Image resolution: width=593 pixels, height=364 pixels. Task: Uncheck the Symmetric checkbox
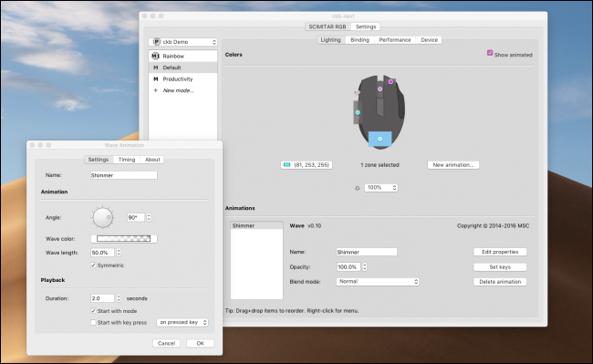[93, 265]
